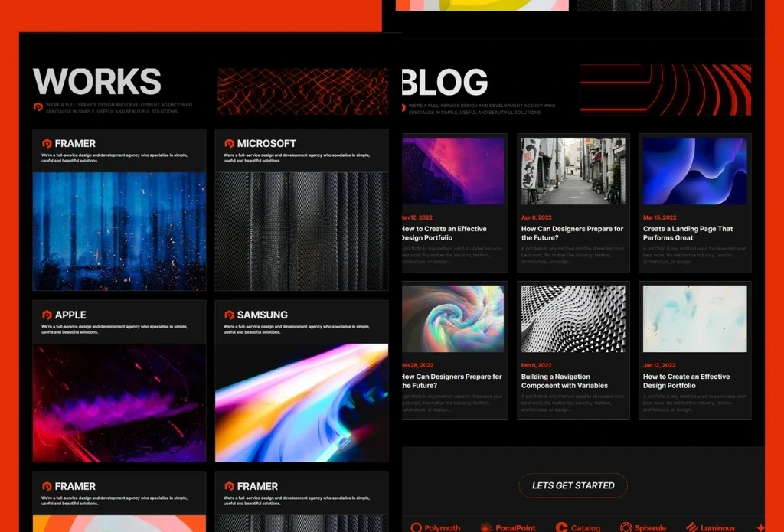Screen dimensions: 784x532
Task: Open 'Building a Navigation Component with Variables' post
Action: [564, 381]
